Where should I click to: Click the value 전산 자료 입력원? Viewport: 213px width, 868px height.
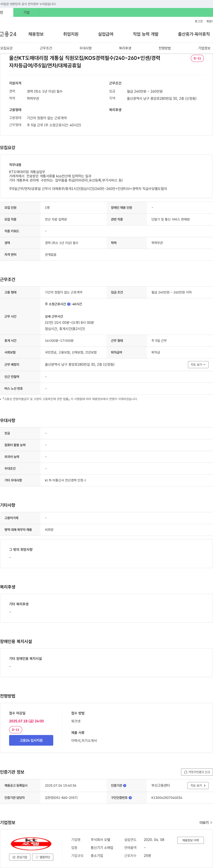(x=56, y=219)
